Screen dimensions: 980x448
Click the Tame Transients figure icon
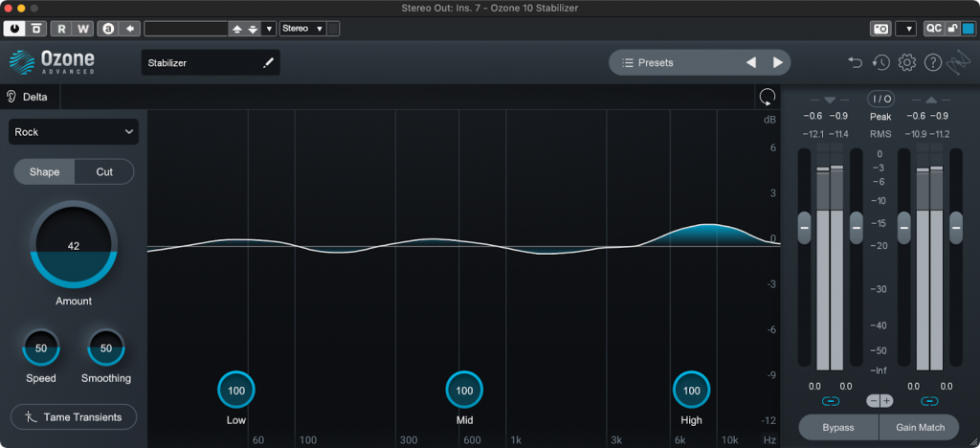click(x=32, y=416)
